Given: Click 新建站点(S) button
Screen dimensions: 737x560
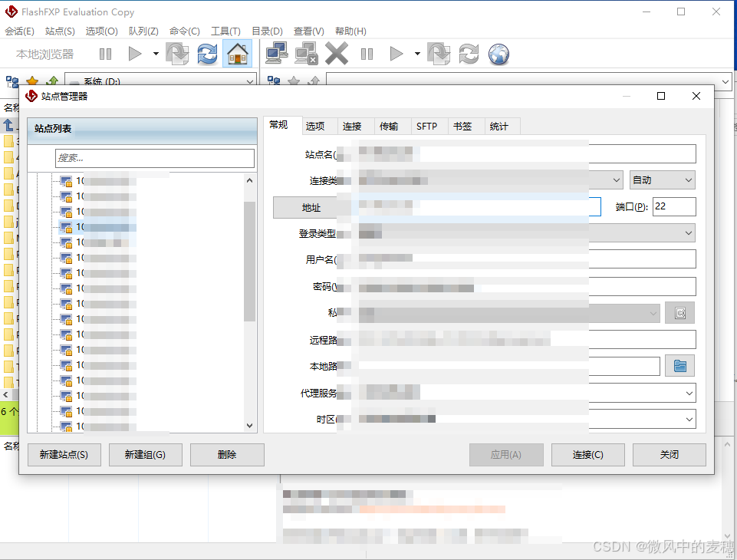Looking at the screenshot, I should (x=64, y=455).
